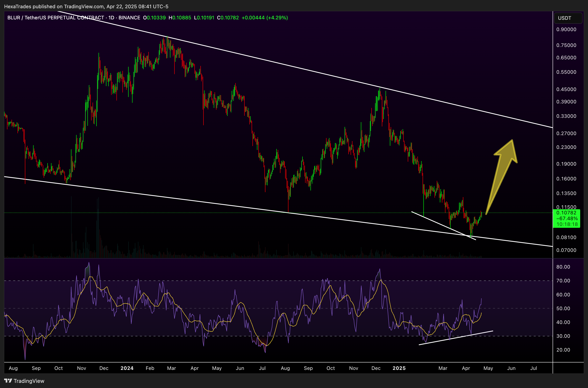Click the low value L0.10191
Image resolution: width=588 pixels, height=388 pixels.
(204, 18)
